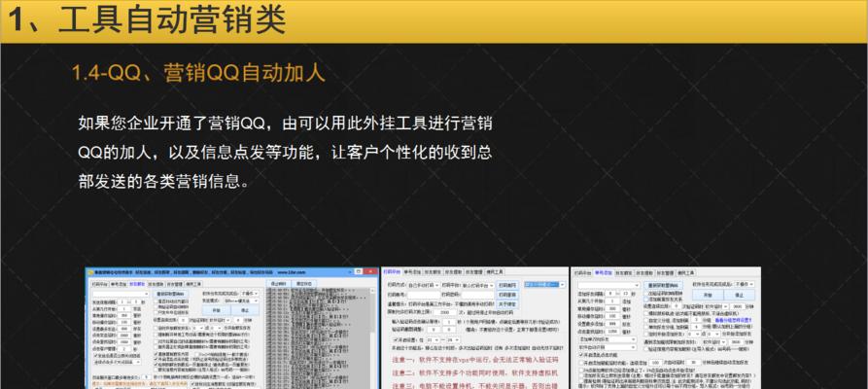Click 开始 in the blue-title-bar window

[217, 311]
